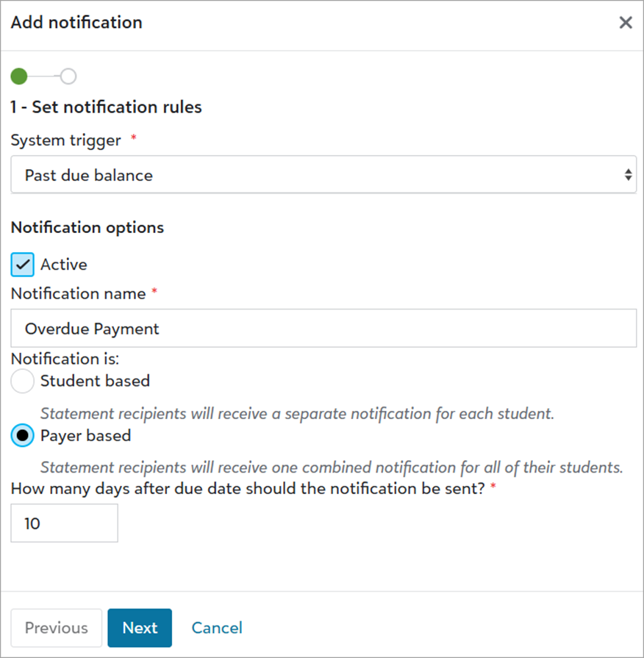Click the second step circle indicator

click(68, 76)
